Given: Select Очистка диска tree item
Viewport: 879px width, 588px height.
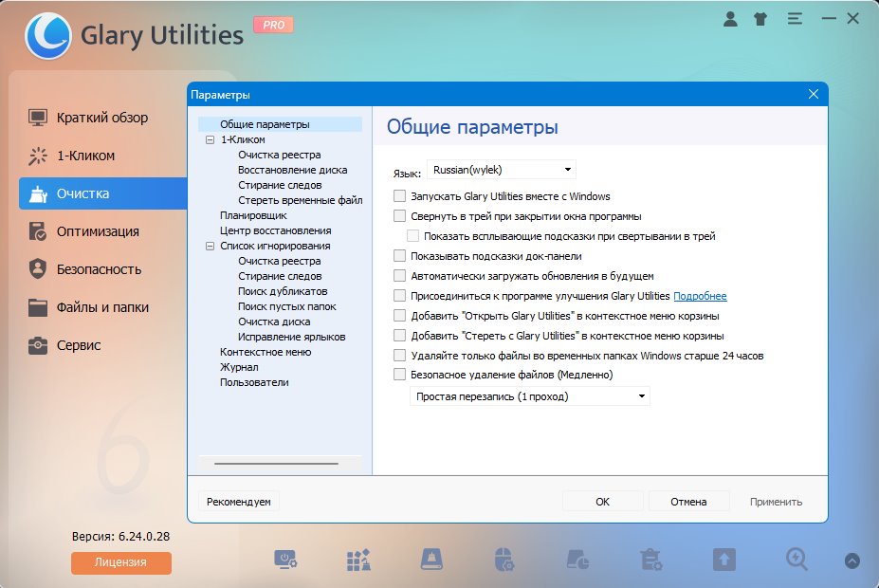Looking at the screenshot, I should click(x=274, y=322).
